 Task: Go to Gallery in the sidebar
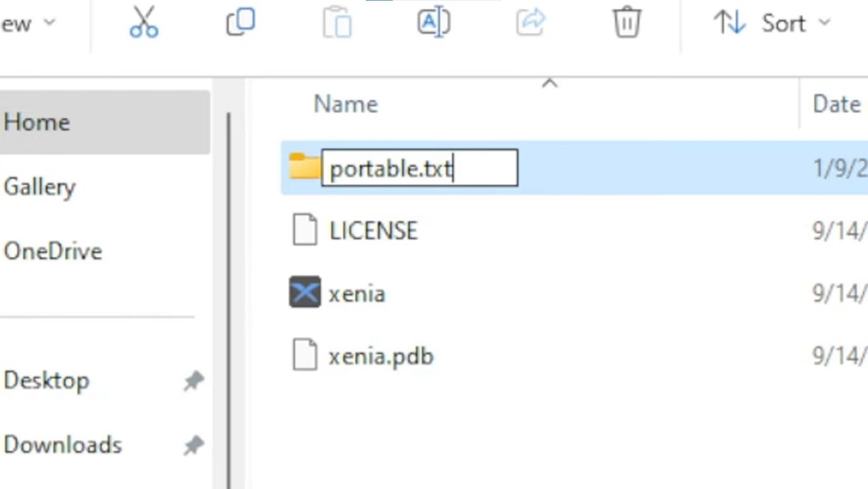coord(40,186)
